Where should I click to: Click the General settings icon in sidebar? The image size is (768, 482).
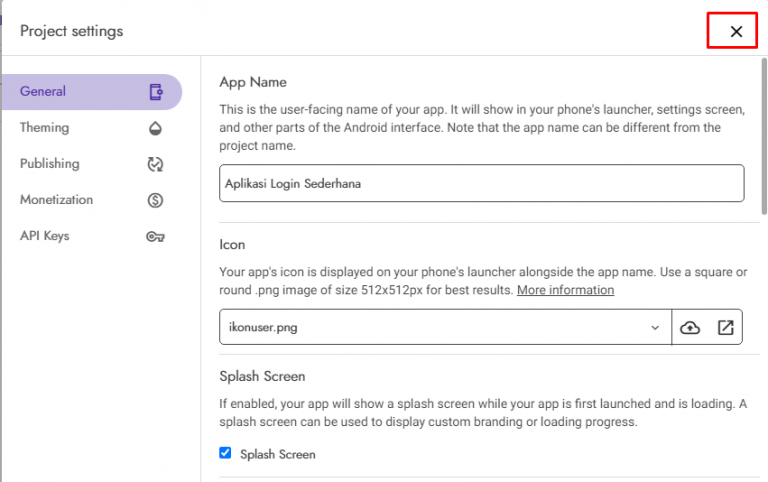click(155, 92)
